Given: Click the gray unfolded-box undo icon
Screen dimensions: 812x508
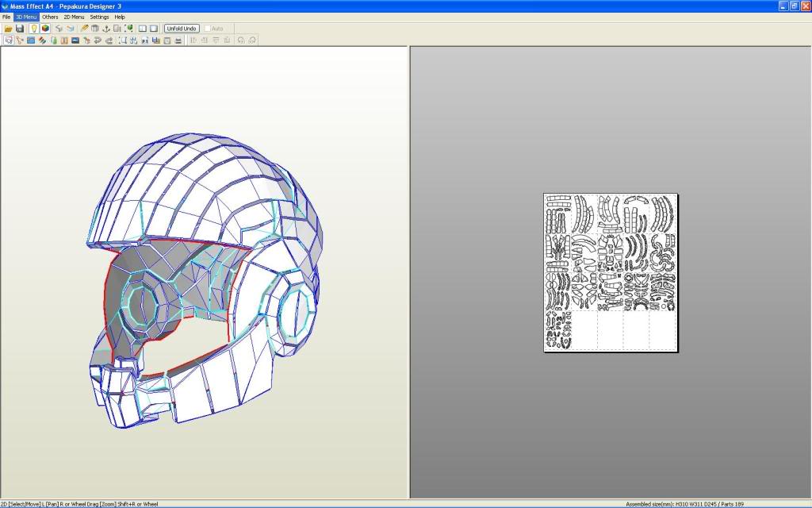Looking at the screenshot, I should pos(59,29).
